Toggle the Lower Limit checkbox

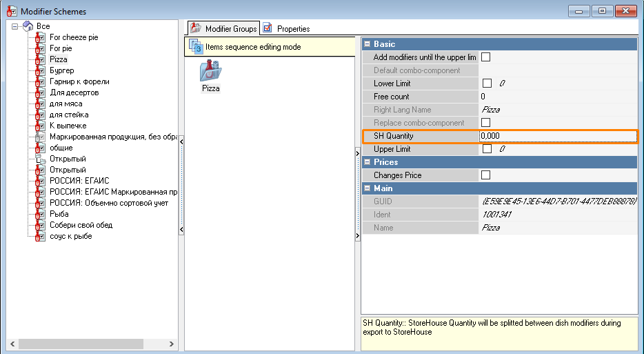coord(486,83)
